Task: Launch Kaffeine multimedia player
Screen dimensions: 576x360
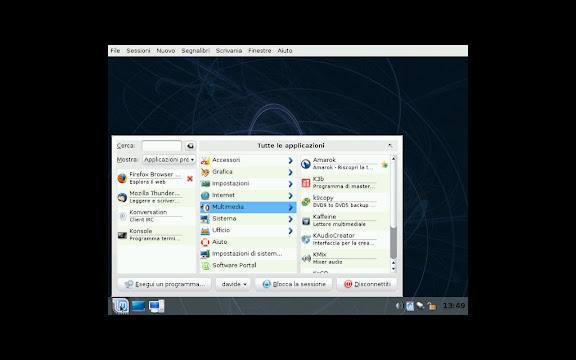Action: (x=345, y=220)
